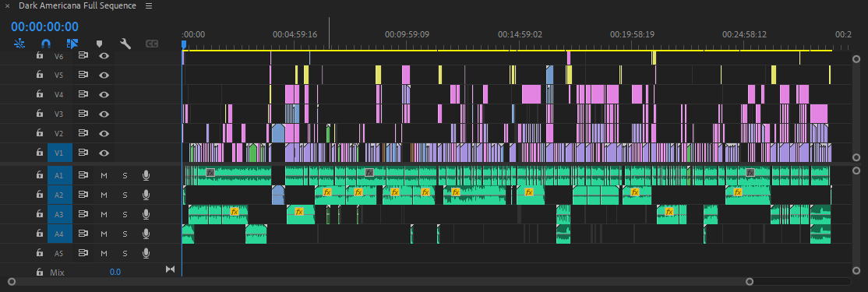Hide track V6 with eye icon

pyautogui.click(x=104, y=55)
